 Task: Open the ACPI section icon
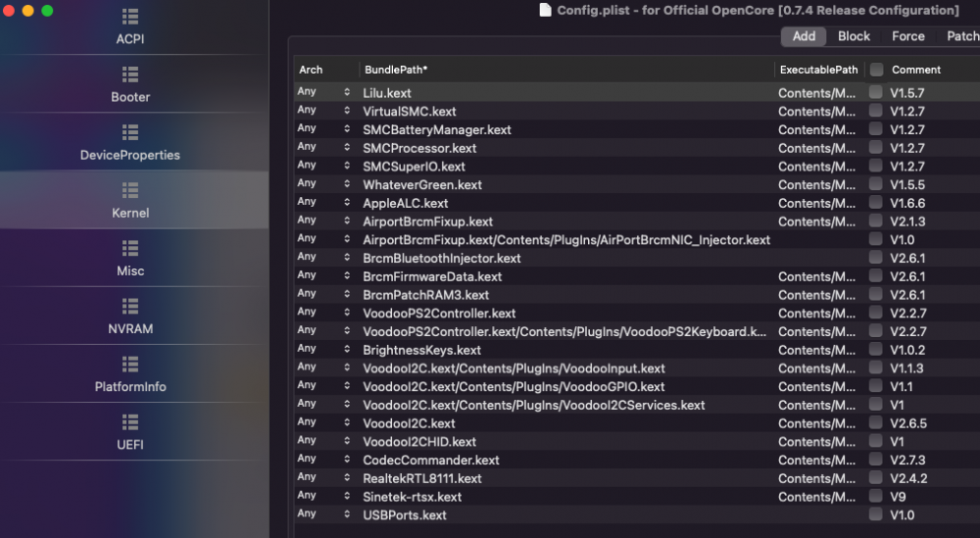pos(130,17)
